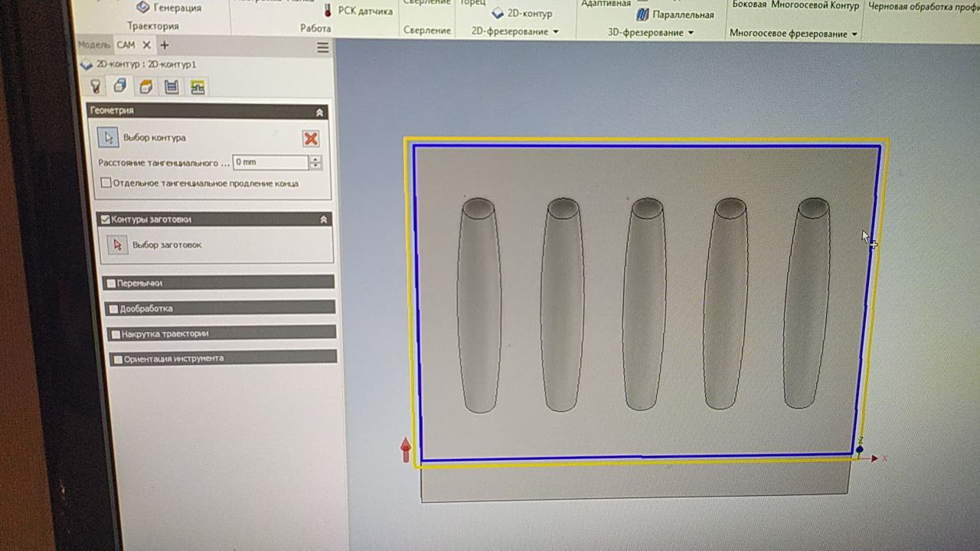Uncheck the Контуры заготовки checkbox

coord(106,220)
